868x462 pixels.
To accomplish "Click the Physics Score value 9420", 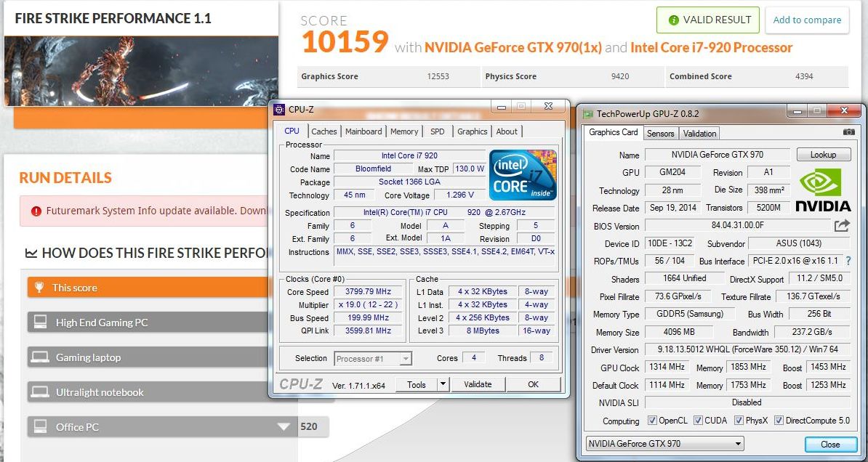I will pyautogui.click(x=620, y=76).
